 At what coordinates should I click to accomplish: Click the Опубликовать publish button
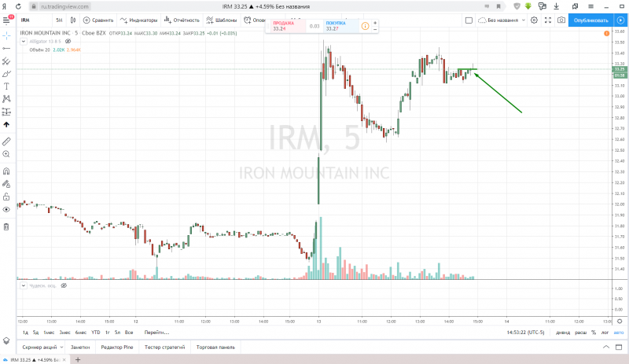pos(591,20)
